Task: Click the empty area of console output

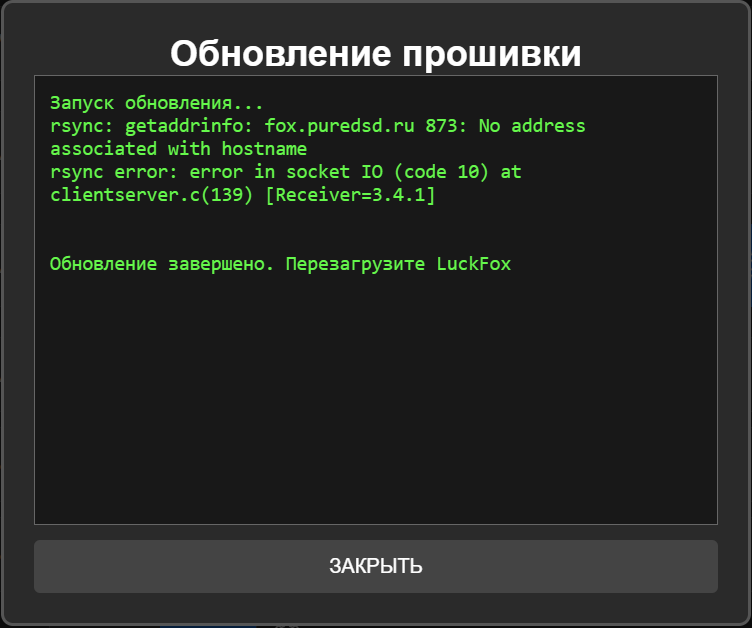Action: (x=375, y=400)
